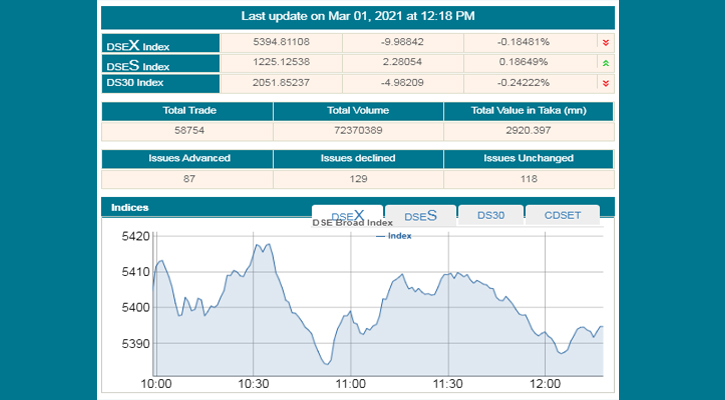Switch to the DSEX chart tab

click(x=347, y=215)
